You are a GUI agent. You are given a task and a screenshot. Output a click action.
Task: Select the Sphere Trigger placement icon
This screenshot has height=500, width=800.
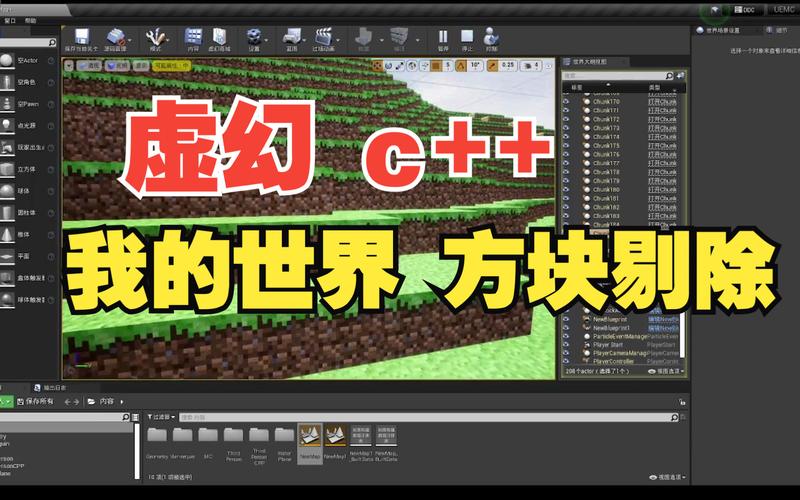point(7,300)
